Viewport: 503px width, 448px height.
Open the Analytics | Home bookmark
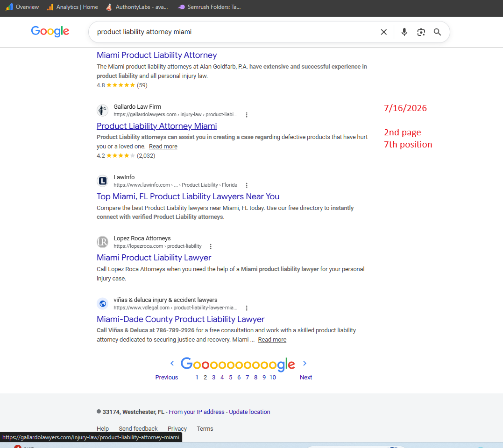[72, 7]
